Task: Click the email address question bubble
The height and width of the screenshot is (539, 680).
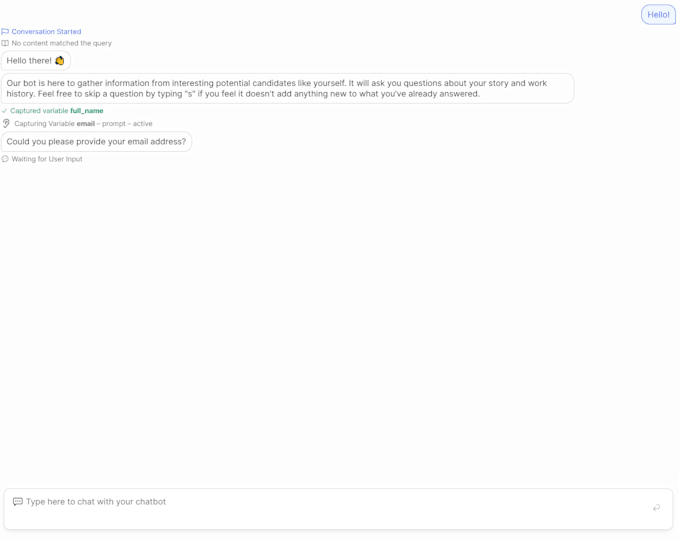Action: tap(96, 142)
